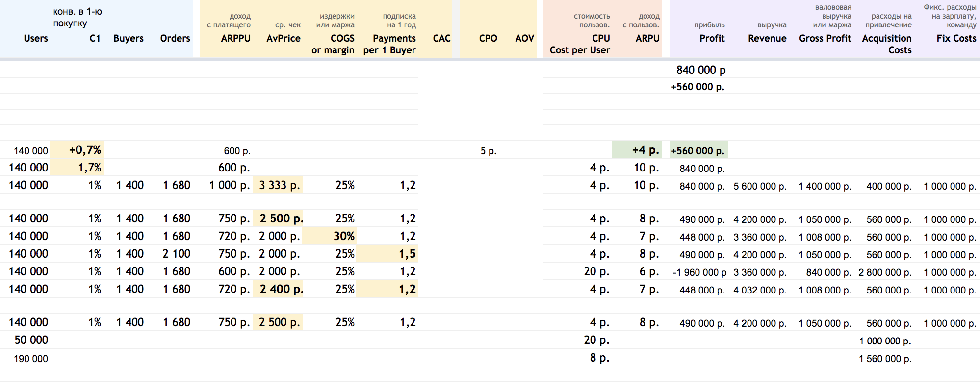Click the 1 560 000 р. Acquisition Costs cell
This screenshot has width=980, height=390.
[x=885, y=359]
